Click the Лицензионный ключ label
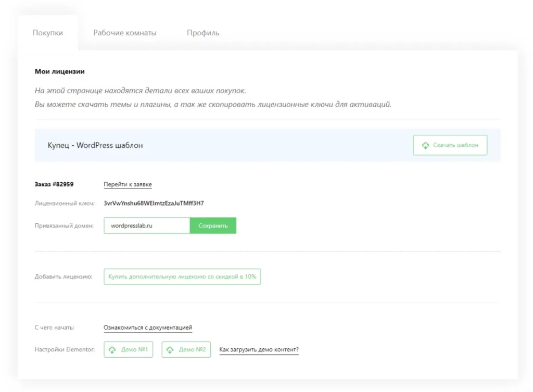 (x=65, y=203)
